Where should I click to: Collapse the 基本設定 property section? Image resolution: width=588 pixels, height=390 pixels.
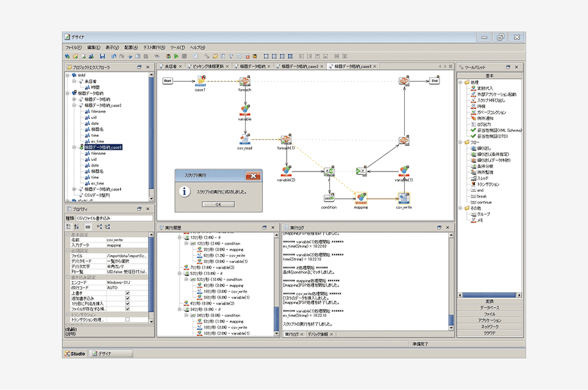[67, 235]
